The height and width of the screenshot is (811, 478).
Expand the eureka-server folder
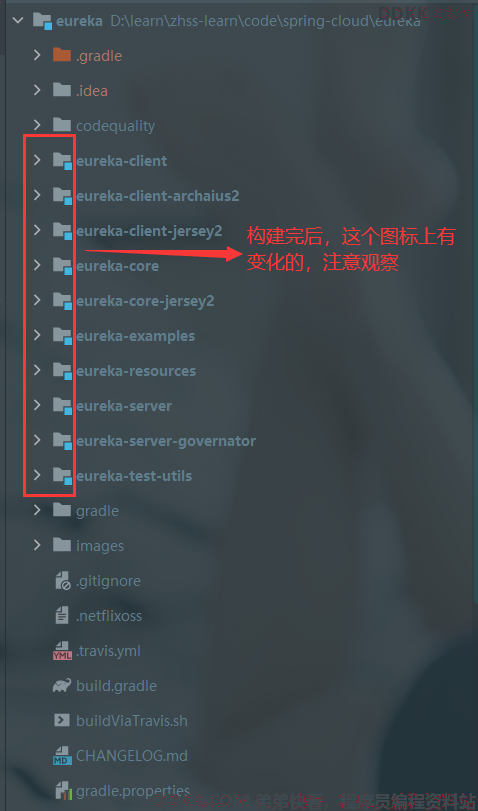click(x=37, y=406)
